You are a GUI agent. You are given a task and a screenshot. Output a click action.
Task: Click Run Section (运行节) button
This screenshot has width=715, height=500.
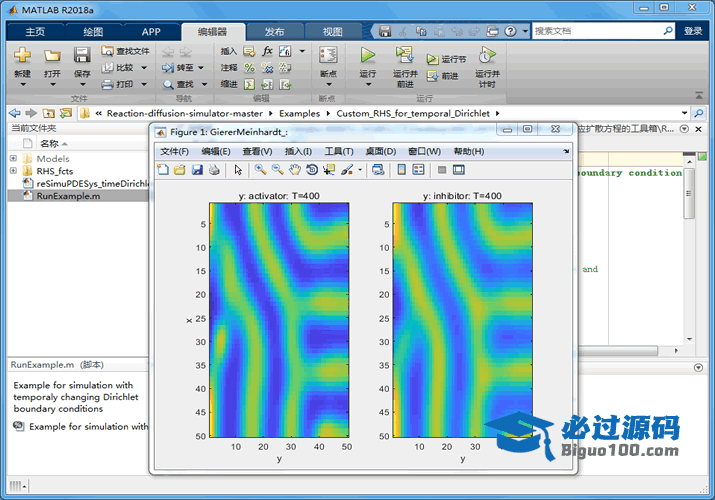446,59
